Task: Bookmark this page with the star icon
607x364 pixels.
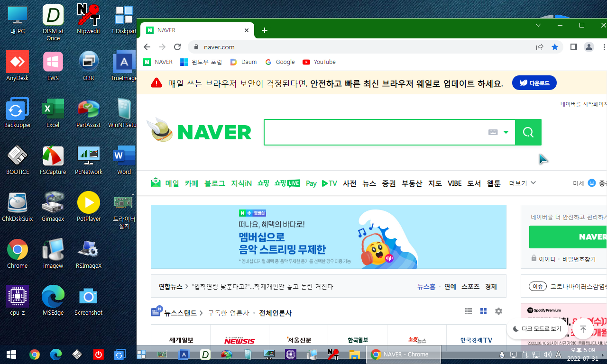Action: pyautogui.click(x=555, y=47)
